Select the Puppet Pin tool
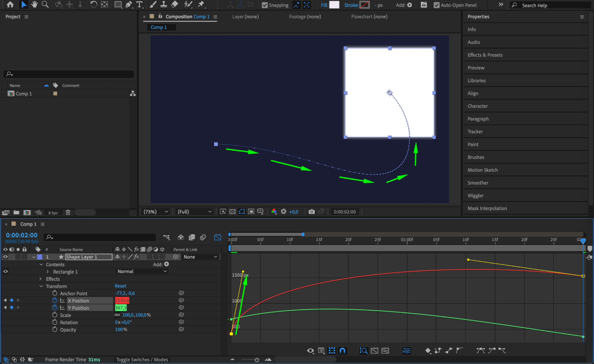The height and width of the screenshot is (364, 594). tap(201, 4)
